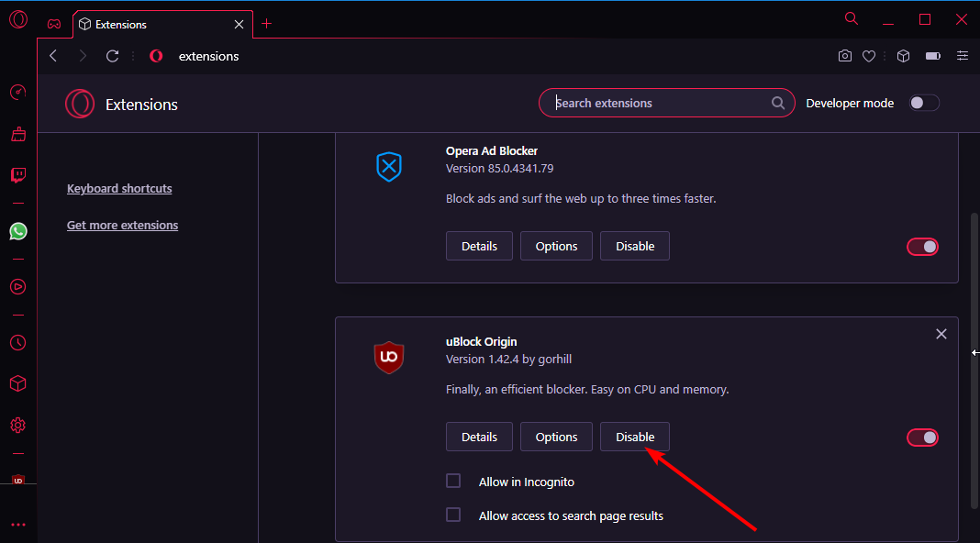Screen dimensions: 980x543
Task: Check Allow in Incognito
Action: click(x=453, y=481)
